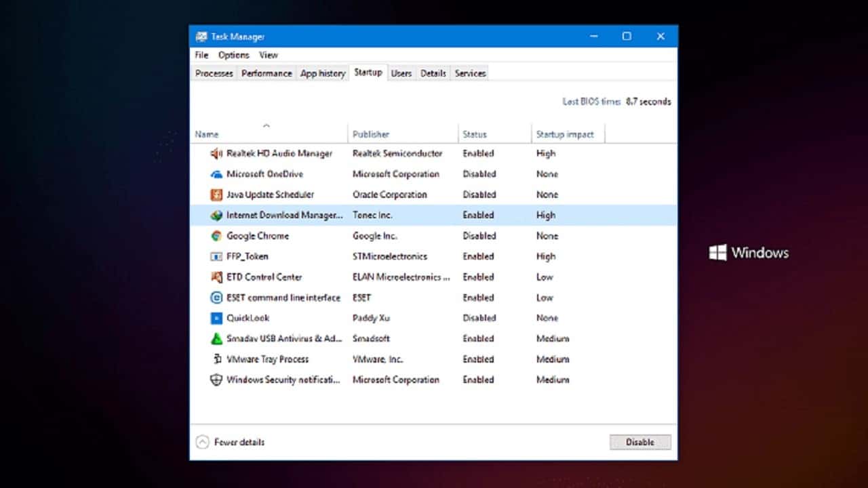Open the File menu
This screenshot has width=868, height=488.
click(201, 55)
